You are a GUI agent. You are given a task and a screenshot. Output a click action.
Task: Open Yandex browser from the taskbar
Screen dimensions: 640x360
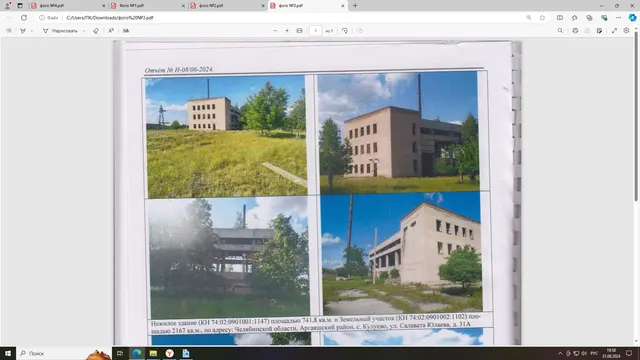pyautogui.click(x=169, y=353)
